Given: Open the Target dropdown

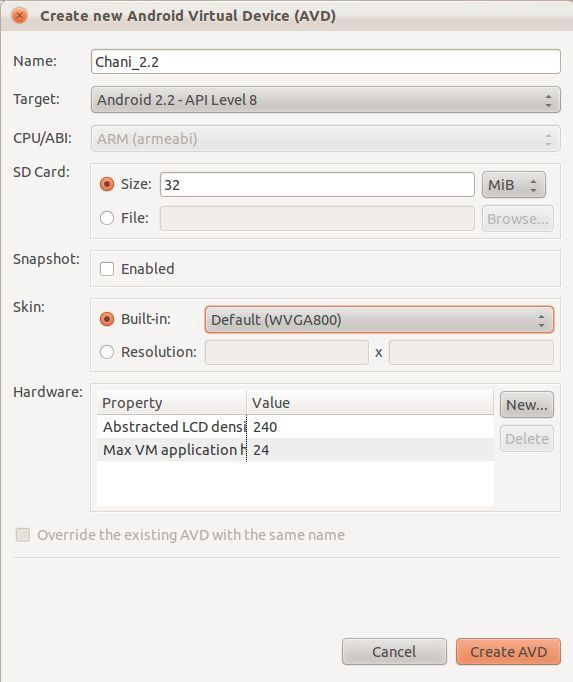Looking at the screenshot, I should tap(325, 100).
